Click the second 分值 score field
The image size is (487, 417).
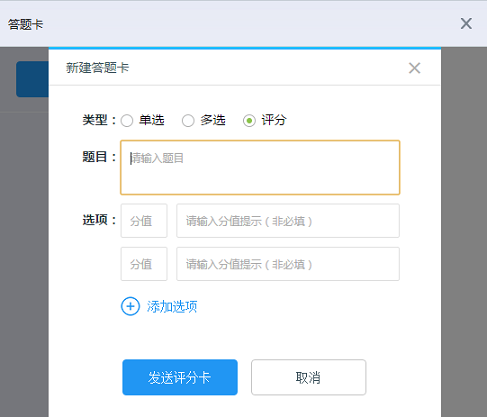coord(144,264)
